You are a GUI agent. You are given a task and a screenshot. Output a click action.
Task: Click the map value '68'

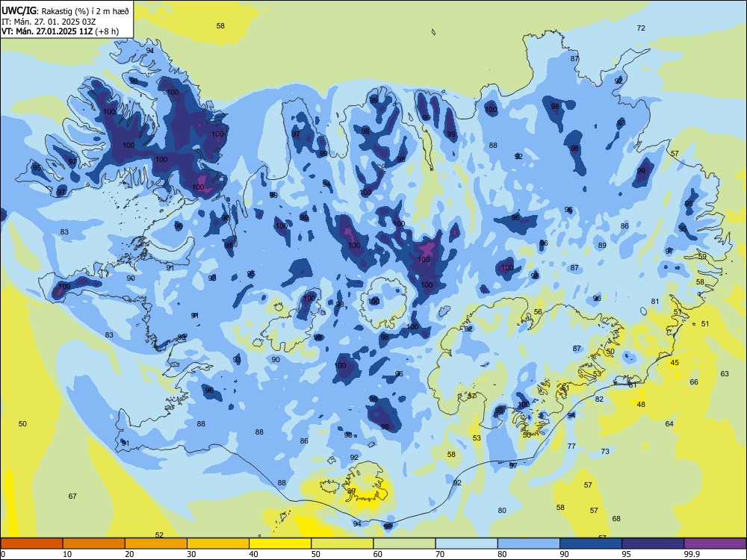point(616,519)
